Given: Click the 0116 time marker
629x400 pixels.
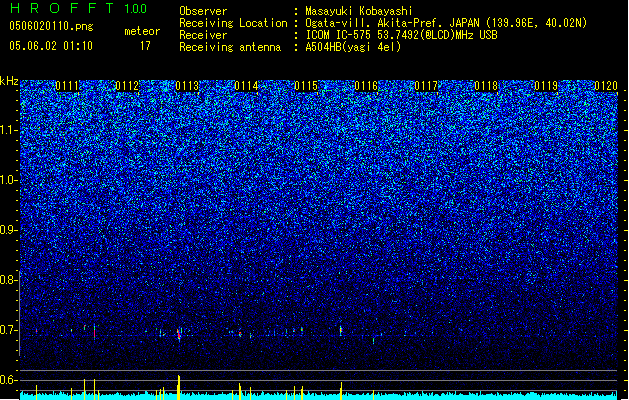Looking at the screenshot, I should 366,86.
